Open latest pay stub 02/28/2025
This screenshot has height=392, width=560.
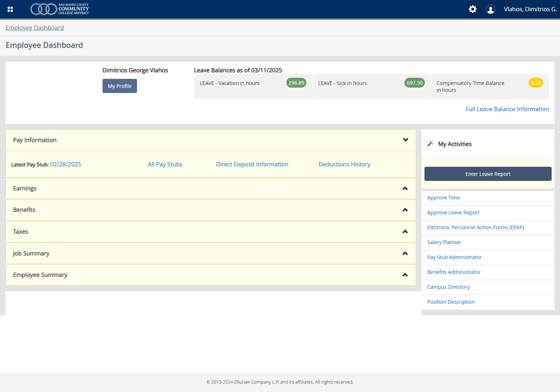point(66,164)
